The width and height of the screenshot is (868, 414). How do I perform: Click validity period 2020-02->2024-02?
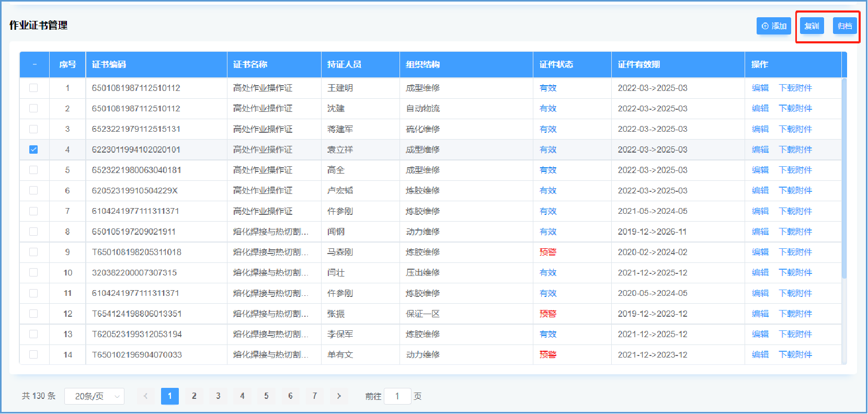click(653, 252)
